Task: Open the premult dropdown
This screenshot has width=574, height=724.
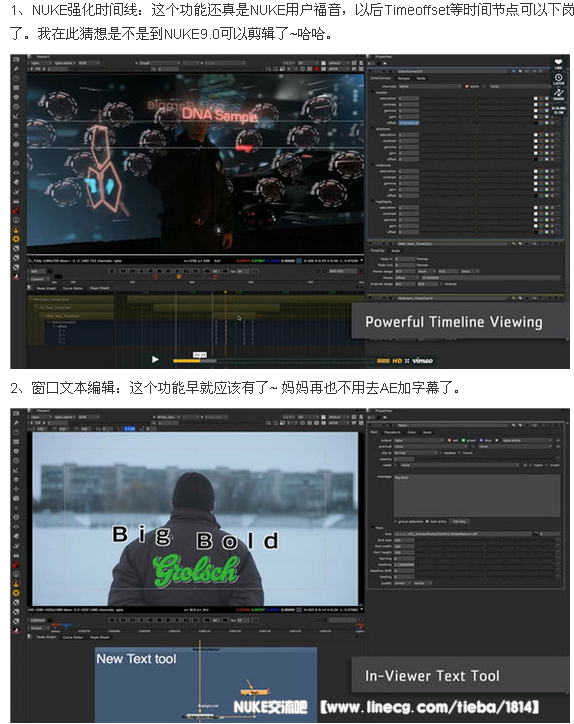Action: click(x=430, y=446)
